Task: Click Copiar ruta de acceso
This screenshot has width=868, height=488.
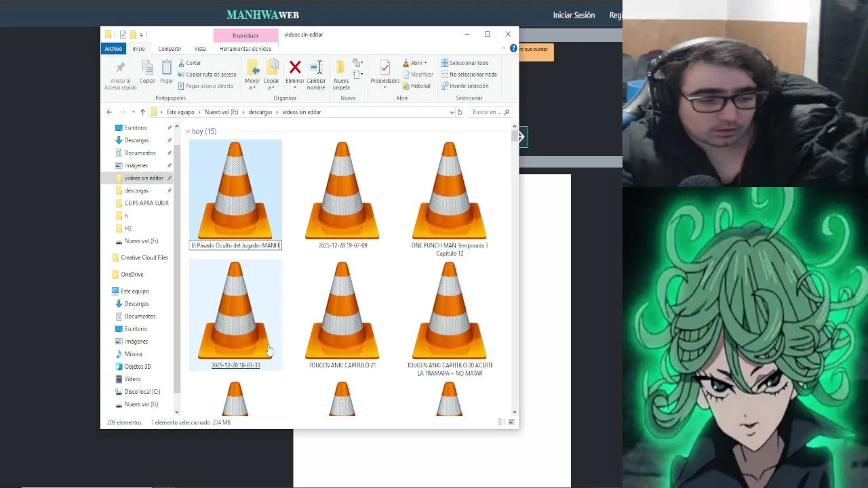Action: [207, 75]
